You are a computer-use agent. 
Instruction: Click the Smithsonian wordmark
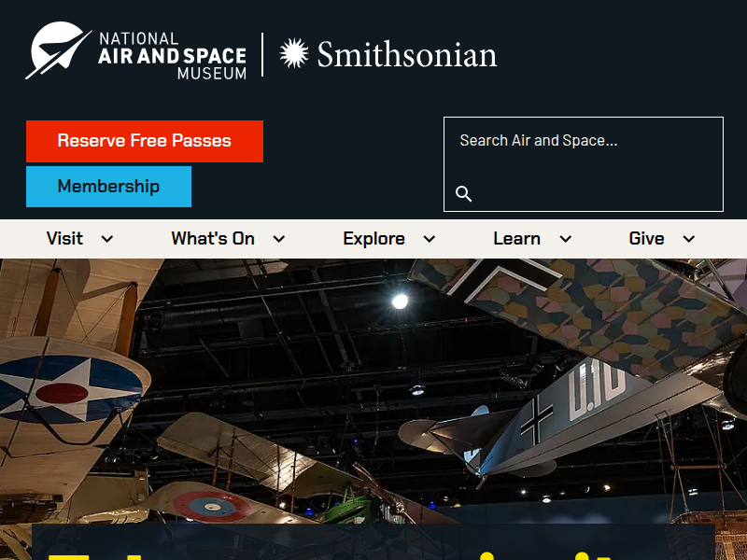tap(407, 54)
